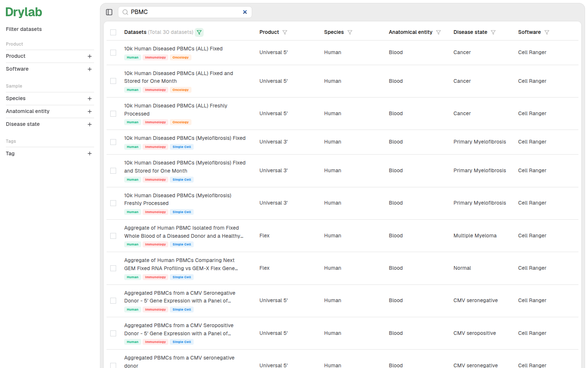Open Aggregated PBMCs from CMV Seronegative Donor dataset
The height and width of the screenshot is (368, 588).
pyautogui.click(x=180, y=297)
